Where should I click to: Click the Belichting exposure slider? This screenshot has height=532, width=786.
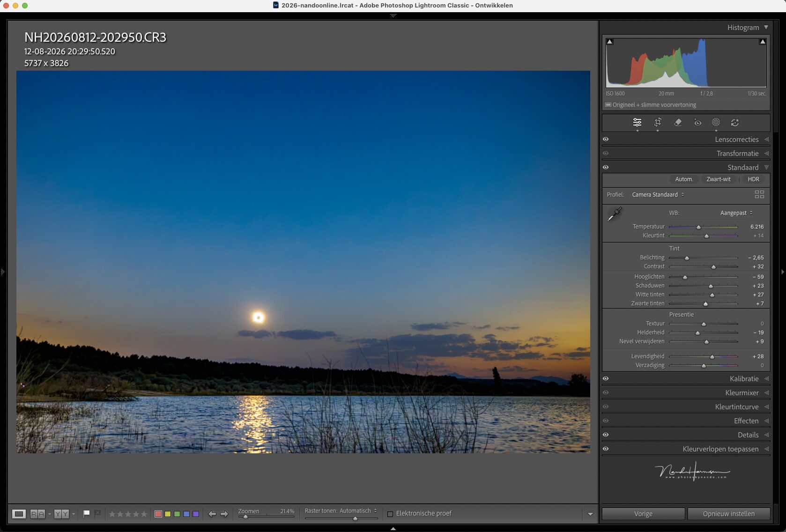tap(703, 258)
